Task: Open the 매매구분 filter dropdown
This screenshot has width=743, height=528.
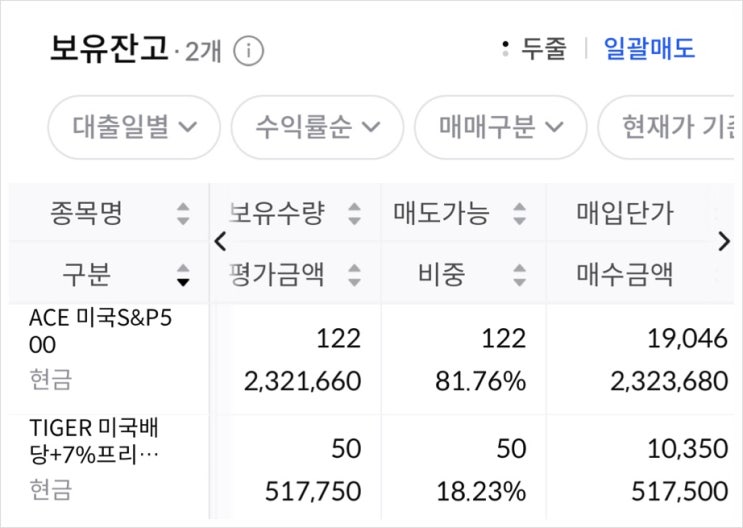Action: click(500, 127)
